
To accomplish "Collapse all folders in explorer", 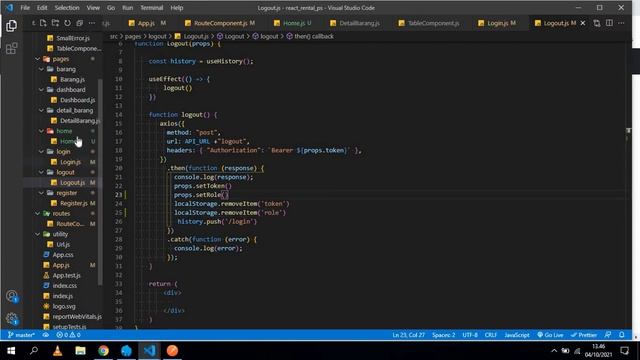I will coord(80,23).
